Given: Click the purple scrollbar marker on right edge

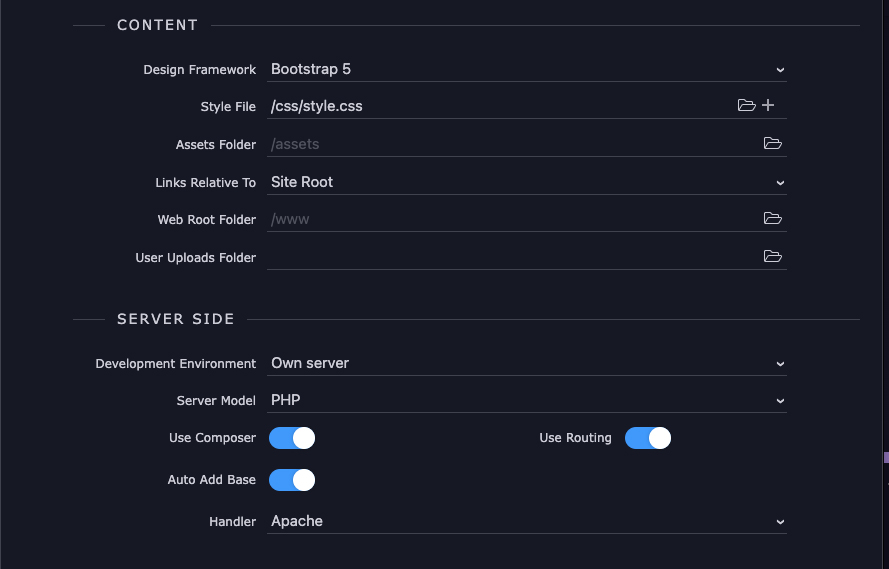Looking at the screenshot, I should [x=886, y=457].
